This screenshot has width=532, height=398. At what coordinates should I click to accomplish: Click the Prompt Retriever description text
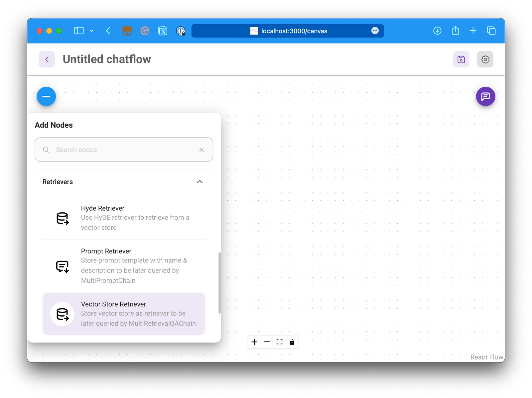click(x=134, y=270)
